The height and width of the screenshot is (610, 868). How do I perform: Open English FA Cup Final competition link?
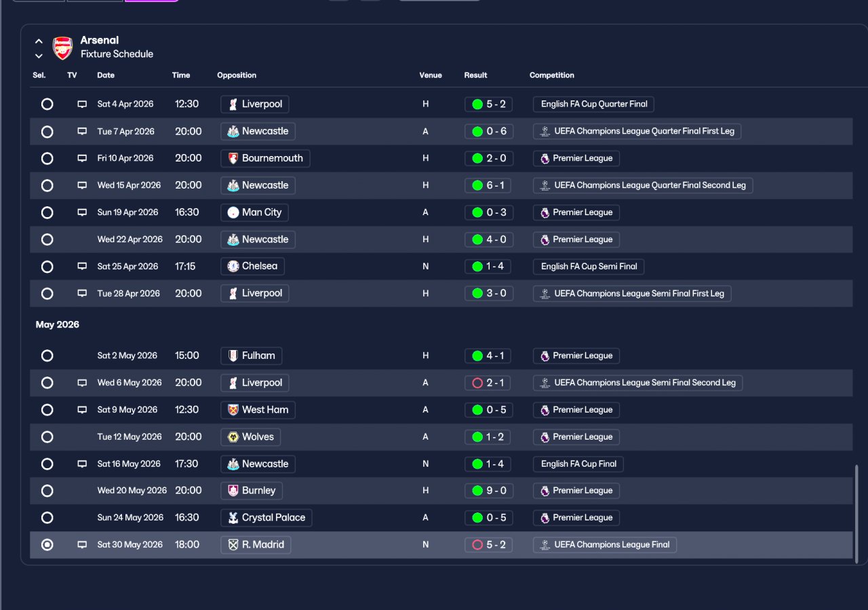pos(578,464)
